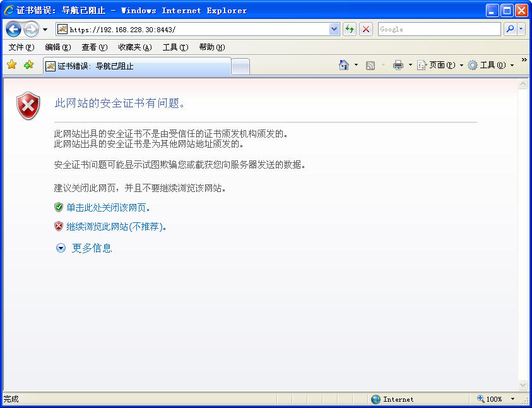The image size is (532, 408).
Task: Click the page favicon in address bar
Action: tap(62, 29)
